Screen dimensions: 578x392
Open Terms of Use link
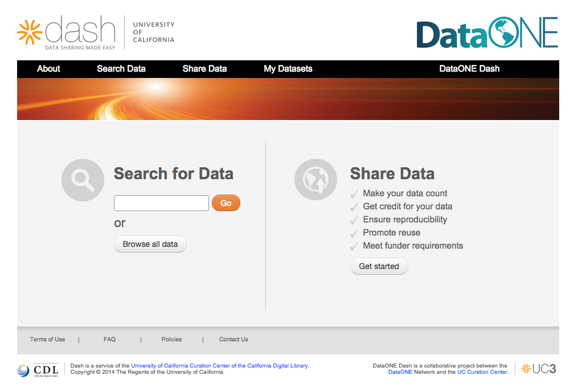coord(48,339)
